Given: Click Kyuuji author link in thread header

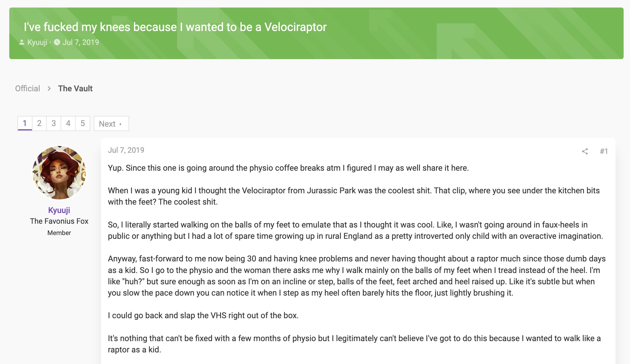Looking at the screenshot, I should (x=37, y=42).
